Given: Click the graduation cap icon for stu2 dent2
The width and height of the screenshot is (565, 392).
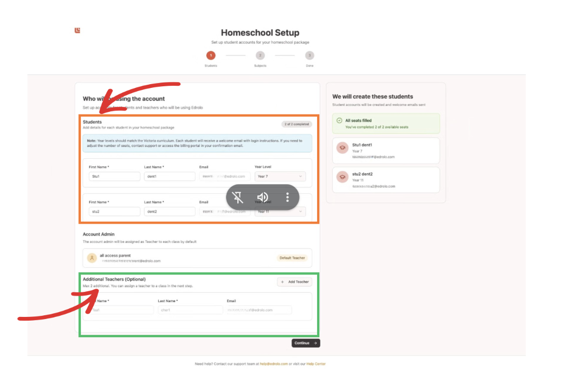Looking at the screenshot, I should tap(342, 177).
